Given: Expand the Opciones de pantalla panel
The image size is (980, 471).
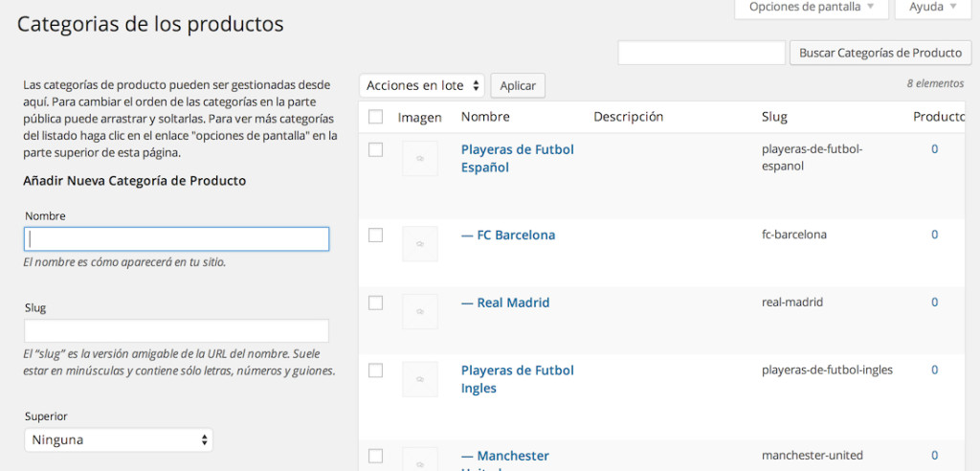Looking at the screenshot, I should 812,8.
